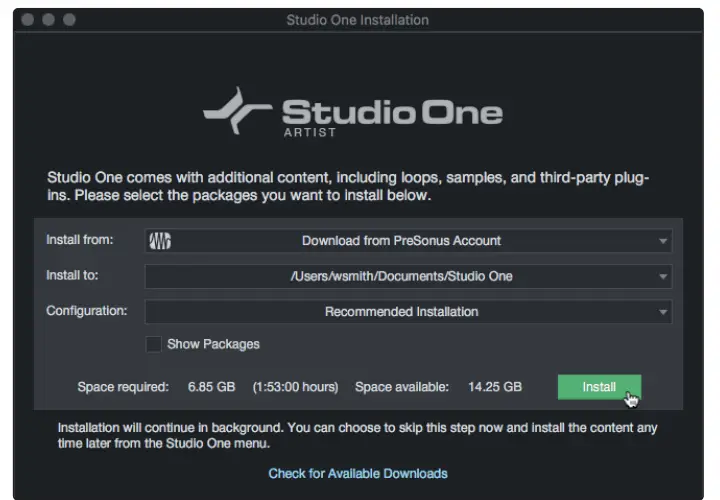This screenshot has width=720, height=500.
Task: Click the Install from: label
Action: [79, 240]
